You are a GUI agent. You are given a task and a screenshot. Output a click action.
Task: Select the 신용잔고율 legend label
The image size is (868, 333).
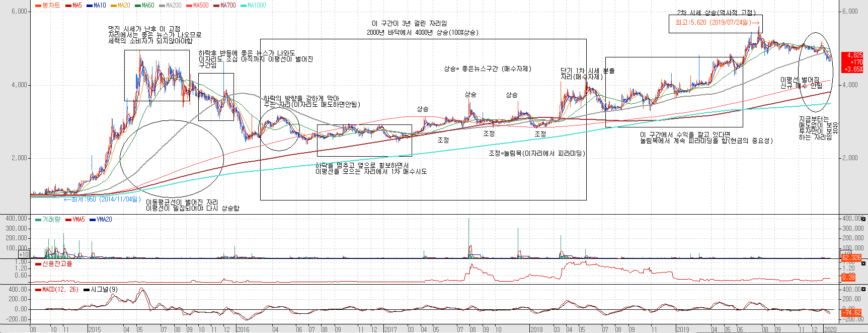coord(54,263)
